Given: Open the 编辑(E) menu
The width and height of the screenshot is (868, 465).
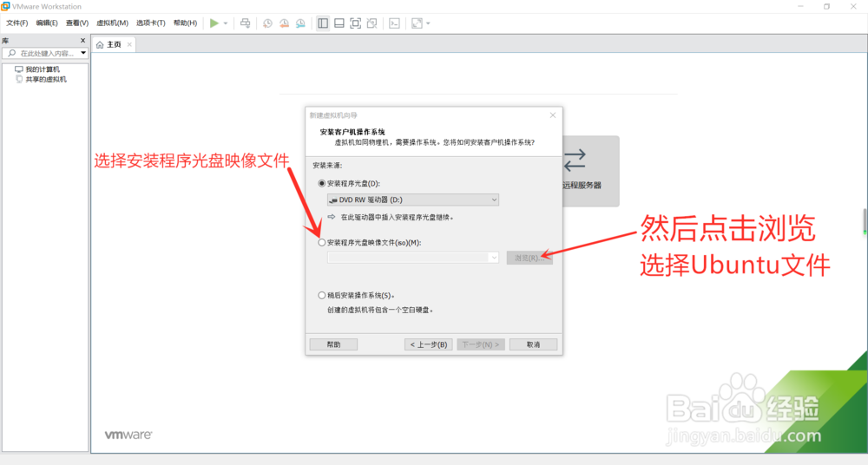Looking at the screenshot, I should tap(47, 23).
